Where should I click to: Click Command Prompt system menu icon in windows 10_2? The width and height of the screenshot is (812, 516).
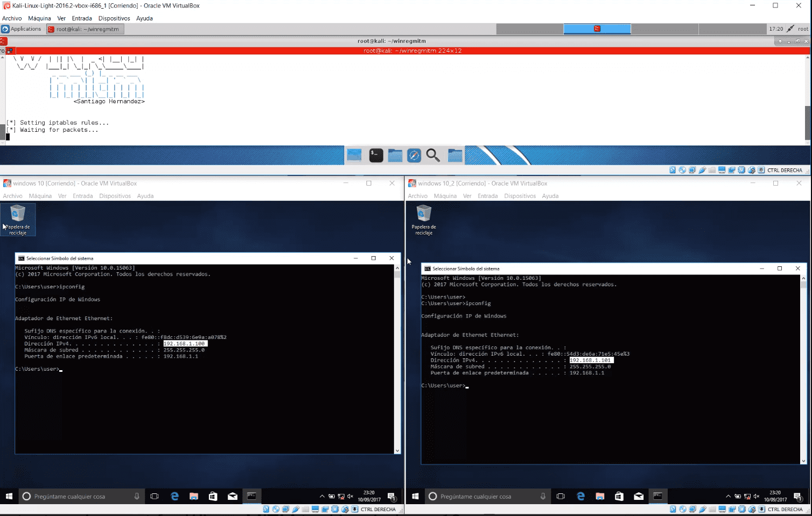(x=427, y=268)
